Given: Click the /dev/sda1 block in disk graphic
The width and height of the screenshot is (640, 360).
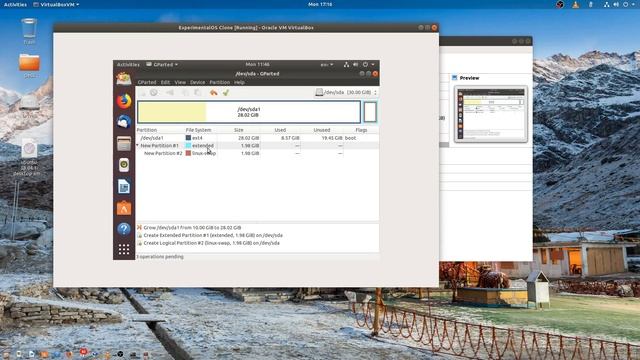Looking at the screenshot, I should [249, 112].
